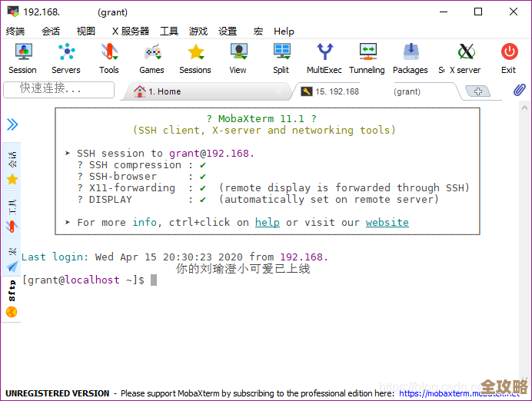Click the help link in terminal

pyautogui.click(x=268, y=222)
